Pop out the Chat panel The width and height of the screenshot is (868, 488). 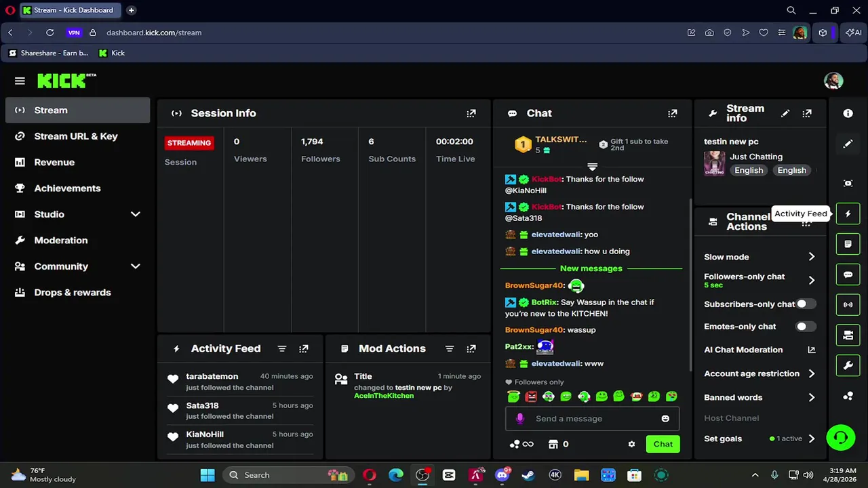673,113
